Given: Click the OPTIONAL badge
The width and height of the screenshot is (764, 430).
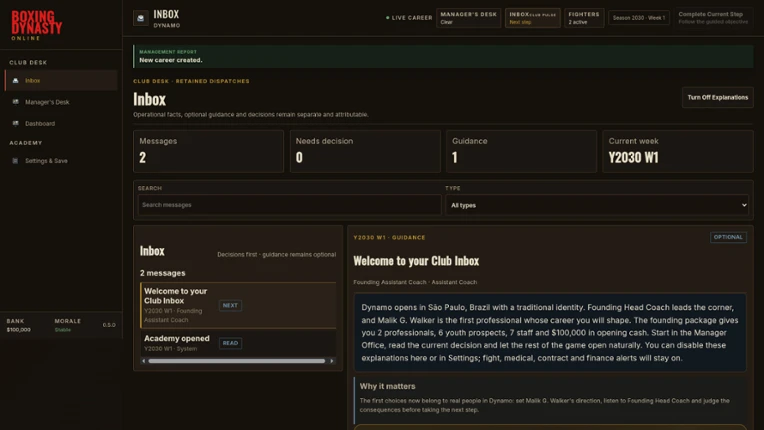Looking at the screenshot, I should (728, 237).
